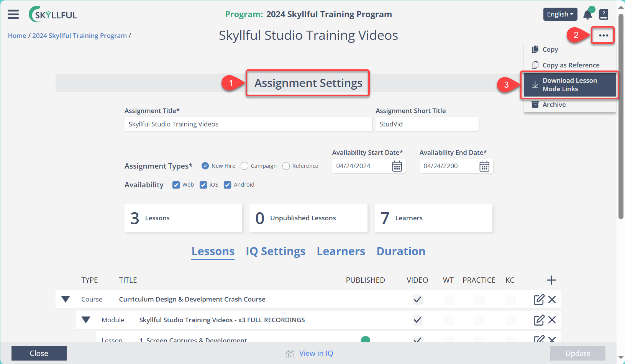The image size is (625, 364).
Task: Open the help guide book icon
Action: pyautogui.click(x=604, y=15)
